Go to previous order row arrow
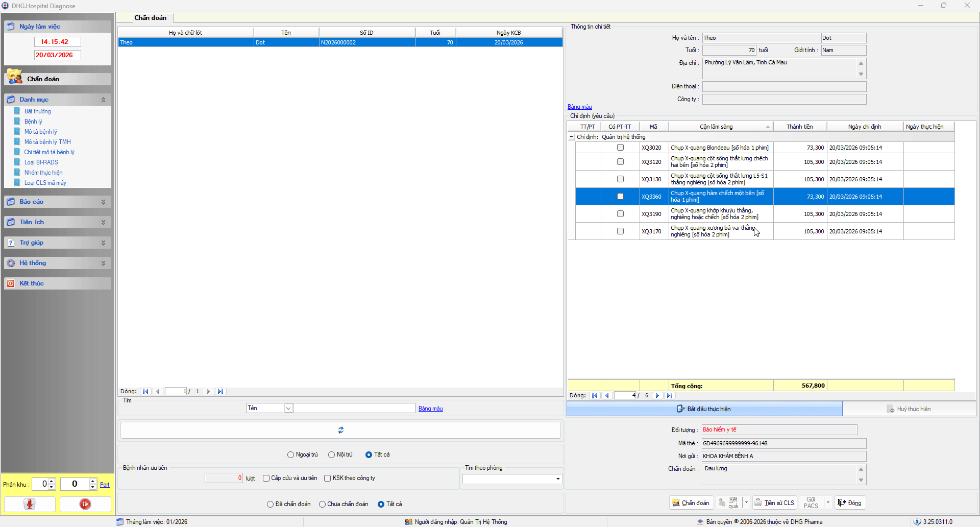 pos(607,396)
